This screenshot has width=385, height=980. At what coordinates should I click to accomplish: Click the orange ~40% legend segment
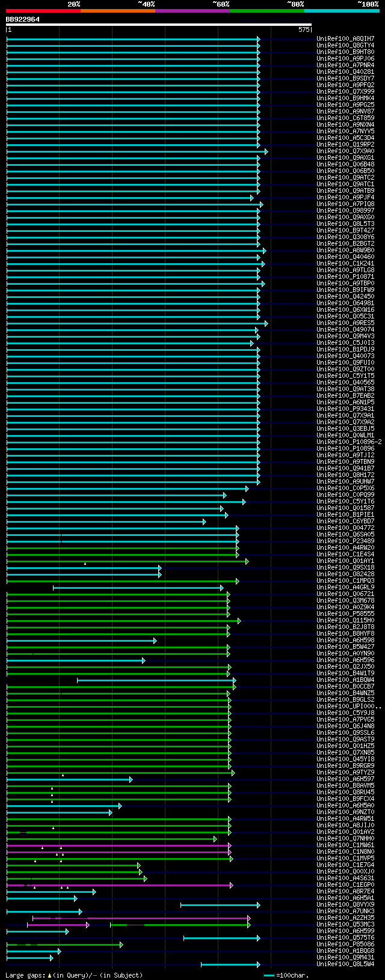coord(118,11)
